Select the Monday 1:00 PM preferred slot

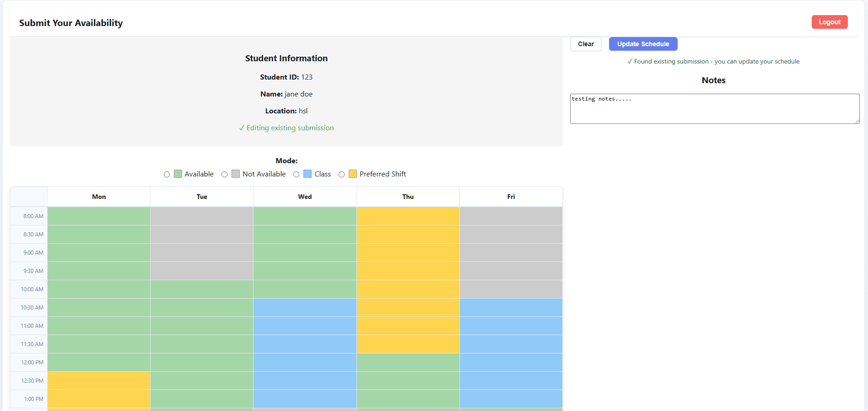click(x=99, y=399)
